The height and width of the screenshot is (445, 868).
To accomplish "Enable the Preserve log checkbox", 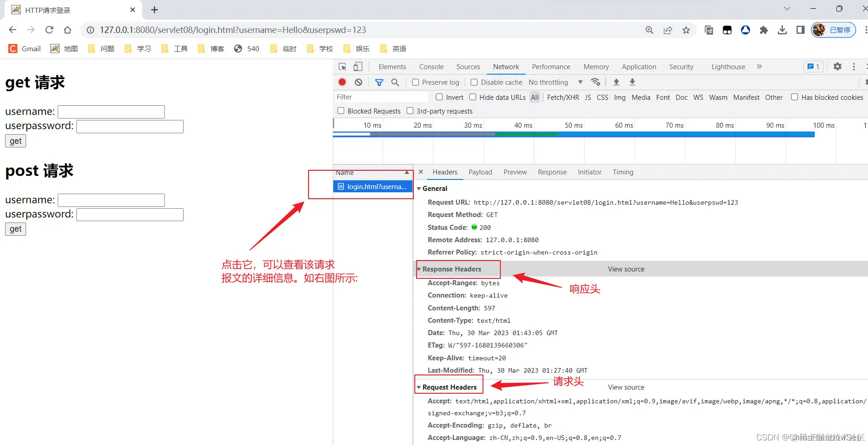I will click(415, 82).
